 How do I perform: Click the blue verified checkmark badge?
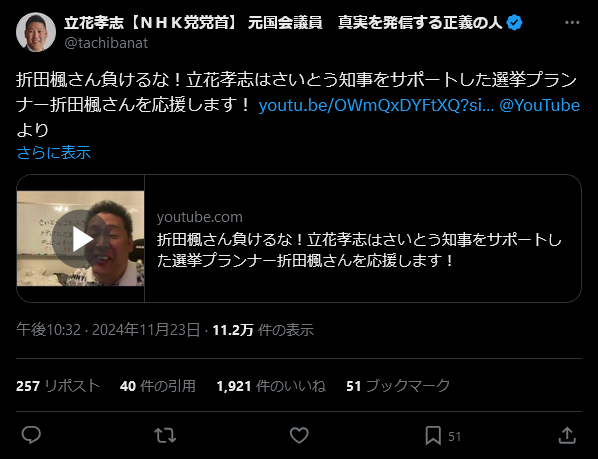pos(514,22)
